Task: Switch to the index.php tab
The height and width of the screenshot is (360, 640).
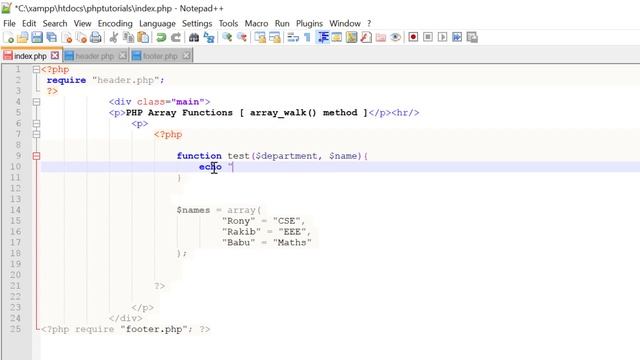Action: tap(31, 56)
